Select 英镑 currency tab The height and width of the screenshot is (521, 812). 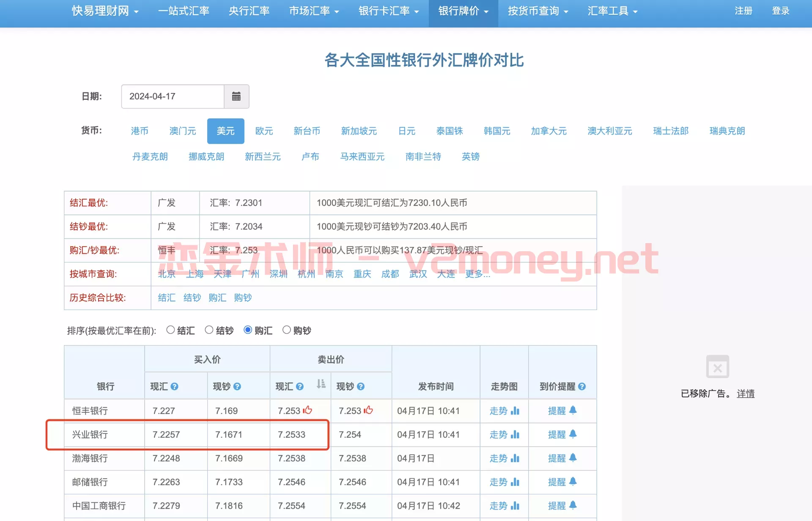471,156
